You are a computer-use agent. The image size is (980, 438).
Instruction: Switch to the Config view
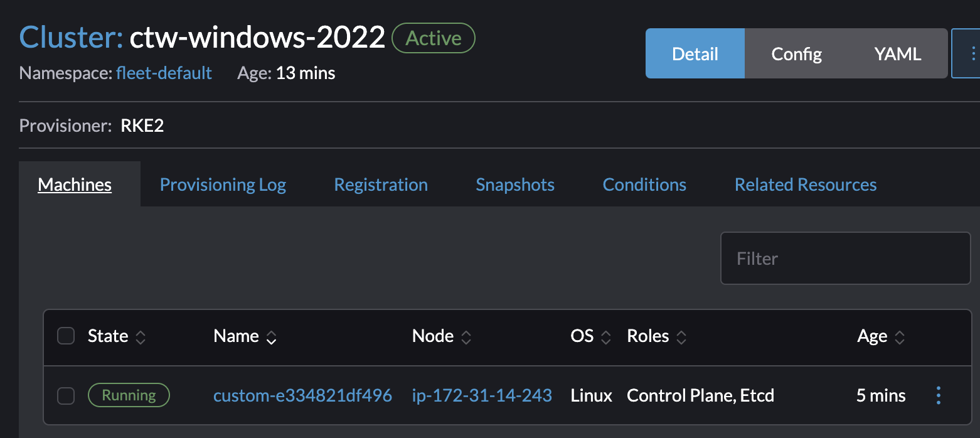coord(796,54)
